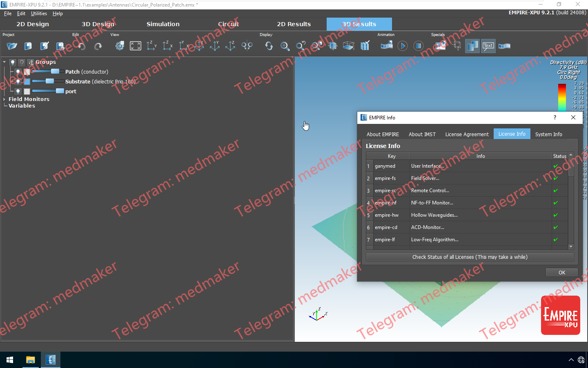
Task: Toggle visibility of the Substrate group
Action: pos(18,82)
